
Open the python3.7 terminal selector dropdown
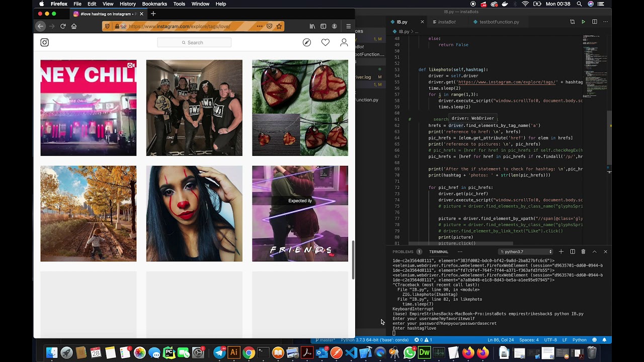(x=526, y=251)
